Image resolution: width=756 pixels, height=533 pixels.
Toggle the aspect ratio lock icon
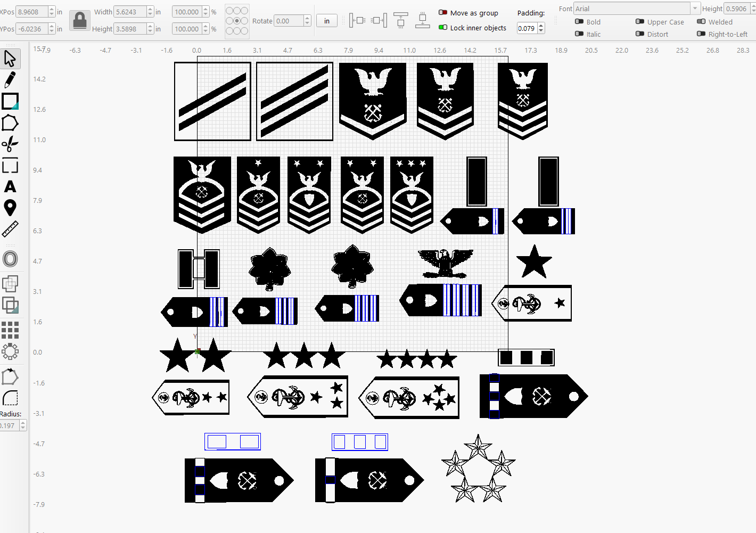pos(80,20)
